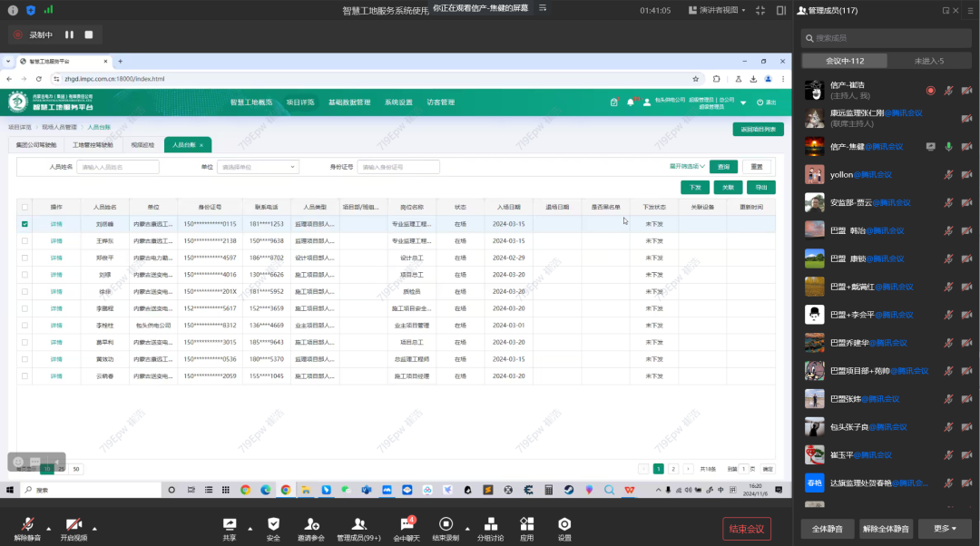Expand microphone options arrow beside 解除静音
Screen dimensions: 980x546
[x=49, y=529]
